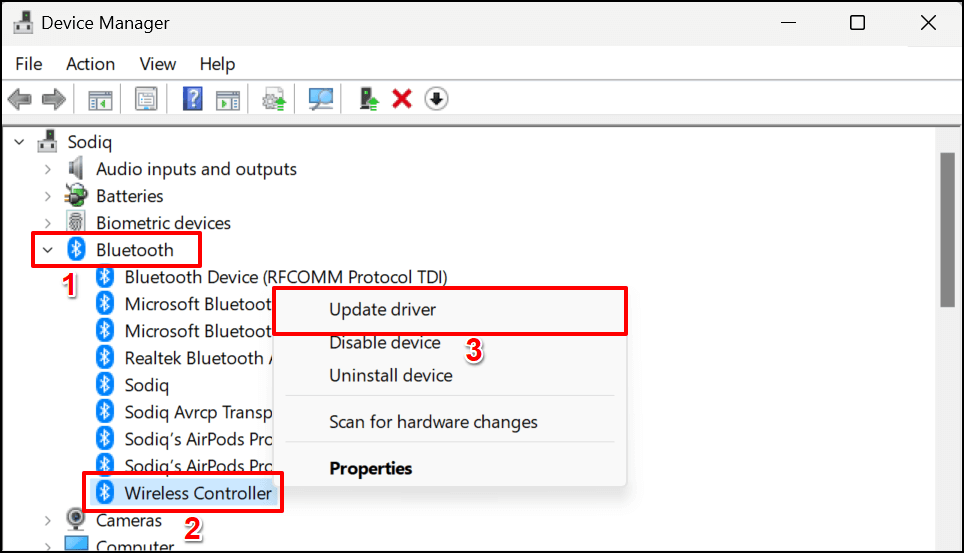This screenshot has height=553, width=964.
Task: Open the Action menu
Action: 90,64
